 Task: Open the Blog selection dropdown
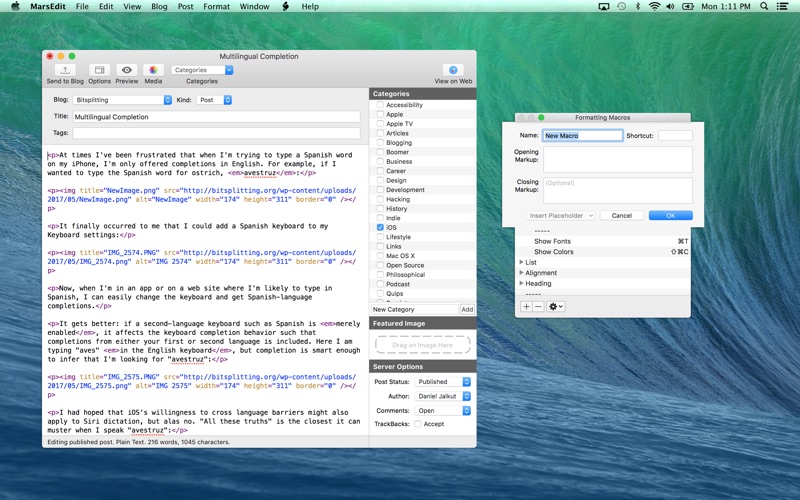point(123,100)
